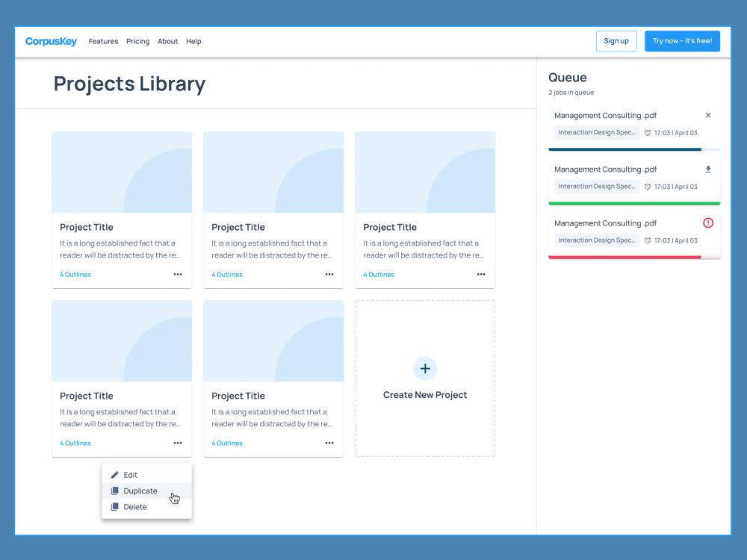This screenshot has width=747, height=560.
Task: Open the Features nav item
Action: point(103,41)
